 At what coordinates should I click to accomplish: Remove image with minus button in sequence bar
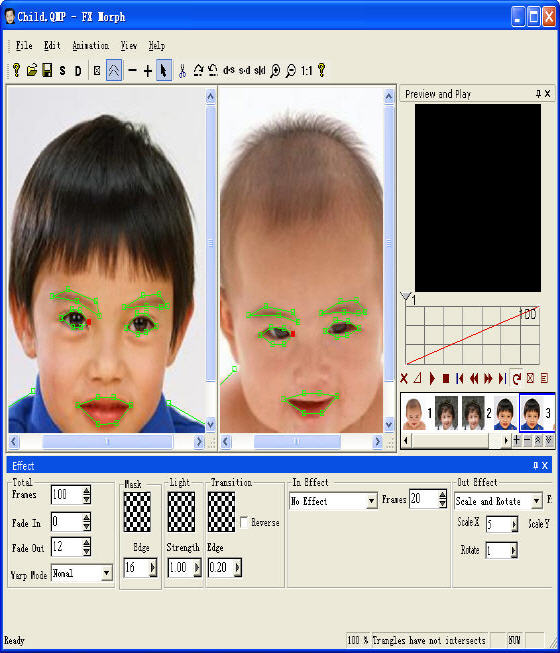[527, 440]
